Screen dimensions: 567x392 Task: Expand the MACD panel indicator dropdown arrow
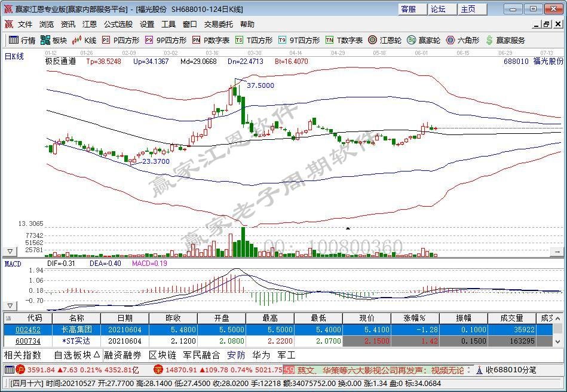click(10, 306)
